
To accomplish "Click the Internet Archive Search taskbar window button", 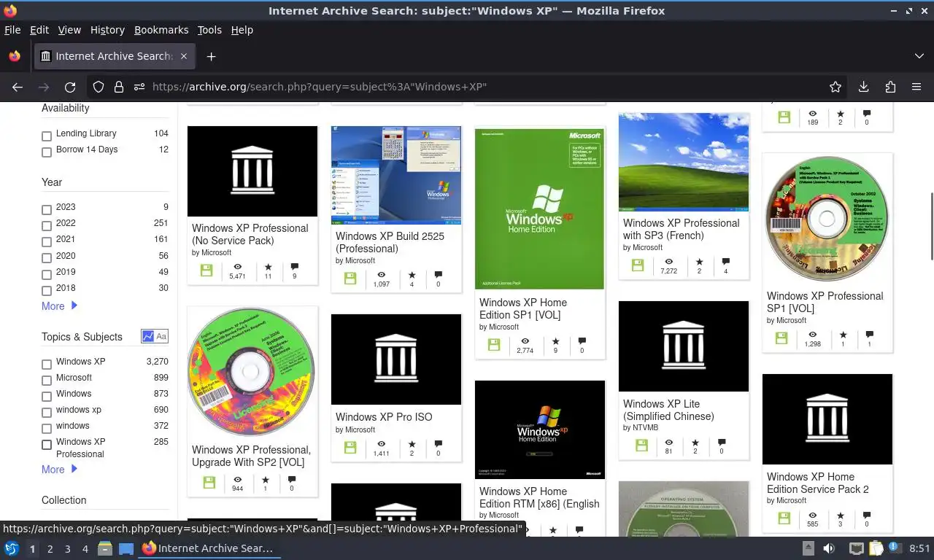I will 209,548.
